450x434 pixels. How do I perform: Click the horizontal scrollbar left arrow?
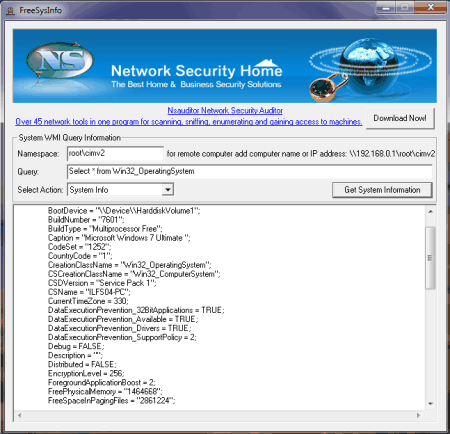19,415
